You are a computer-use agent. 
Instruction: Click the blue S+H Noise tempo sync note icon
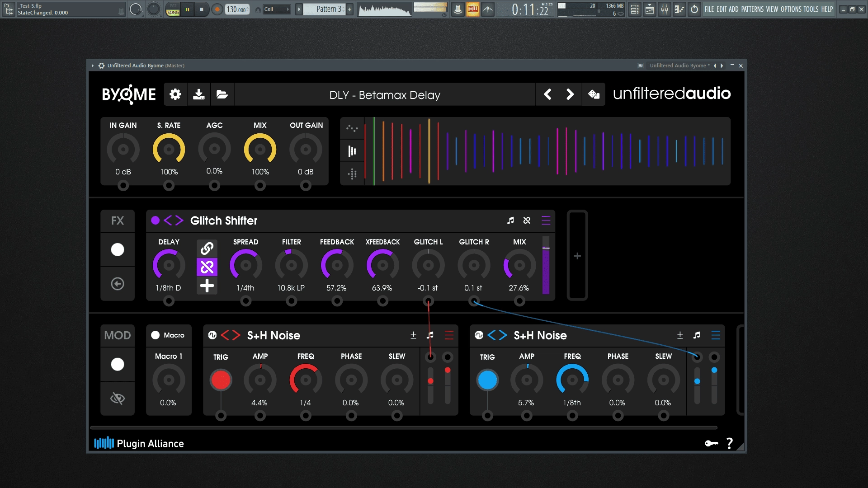tap(697, 335)
